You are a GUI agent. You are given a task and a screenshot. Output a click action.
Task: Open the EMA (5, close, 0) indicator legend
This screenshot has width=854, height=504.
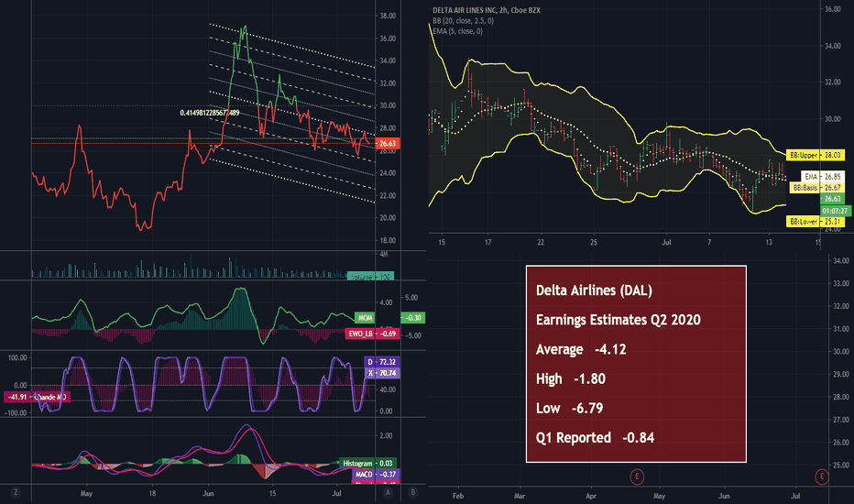(x=457, y=31)
